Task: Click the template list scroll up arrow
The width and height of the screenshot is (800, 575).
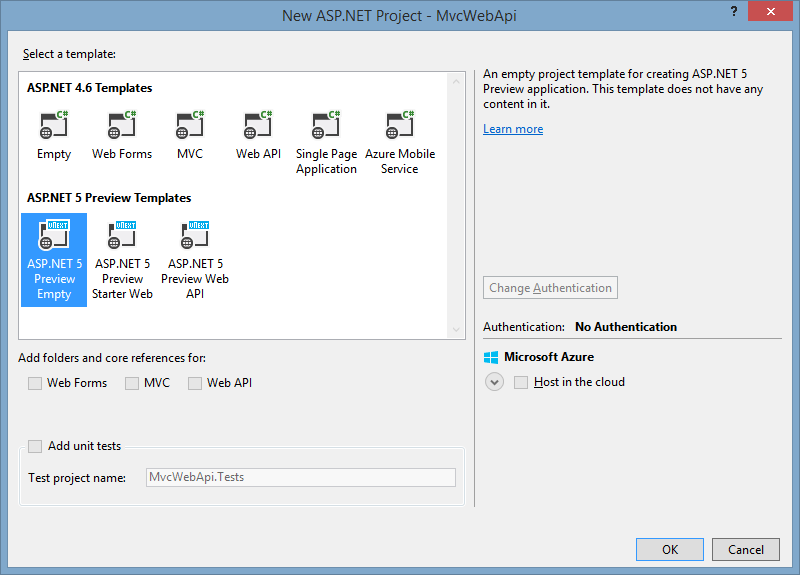Action: click(456, 82)
